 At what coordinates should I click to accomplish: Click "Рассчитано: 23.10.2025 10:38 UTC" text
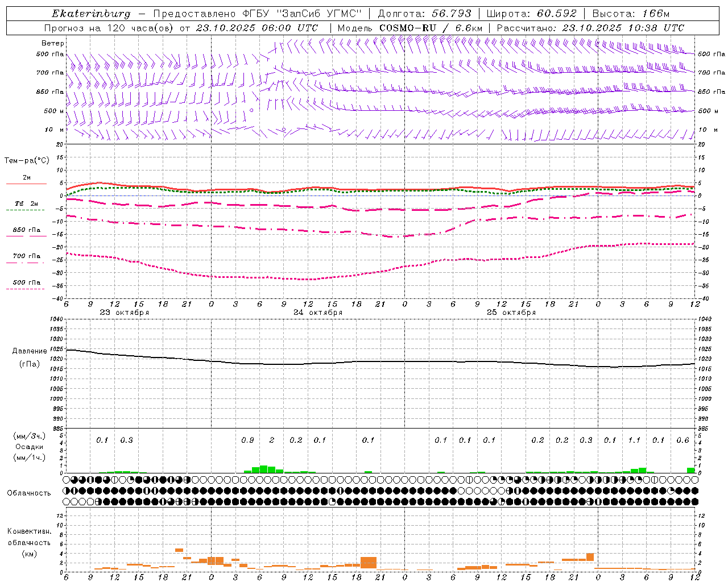[590, 28]
